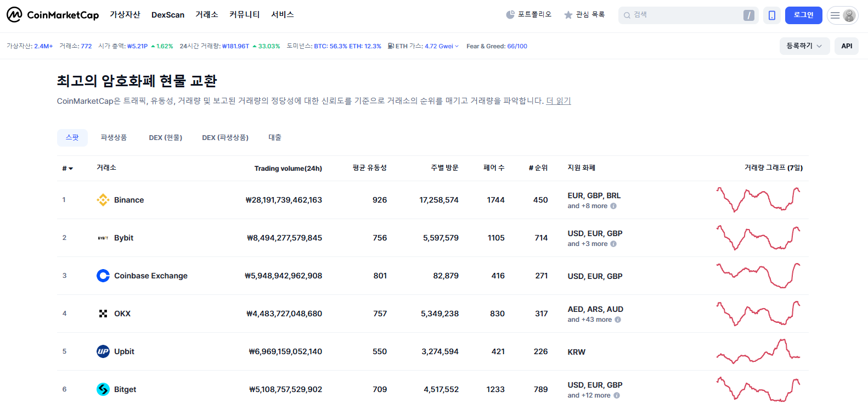Open the 등록하기 dropdown
The image size is (868, 408).
pyautogui.click(x=804, y=46)
